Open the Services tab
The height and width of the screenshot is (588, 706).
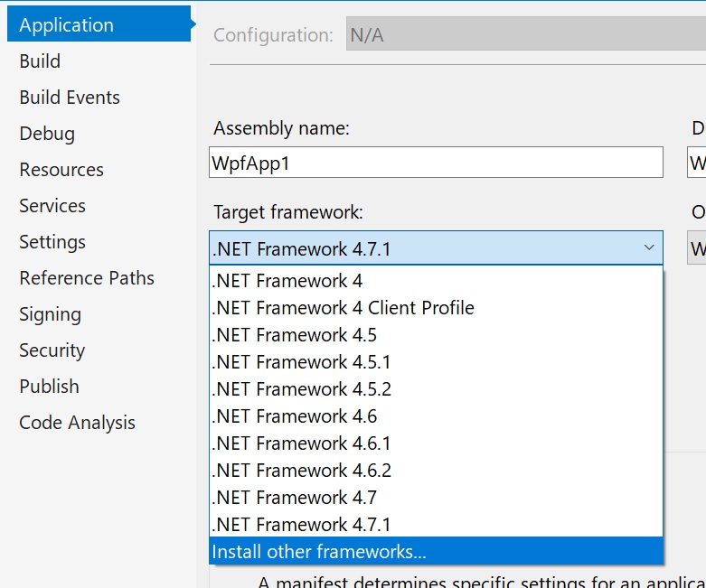click(52, 206)
